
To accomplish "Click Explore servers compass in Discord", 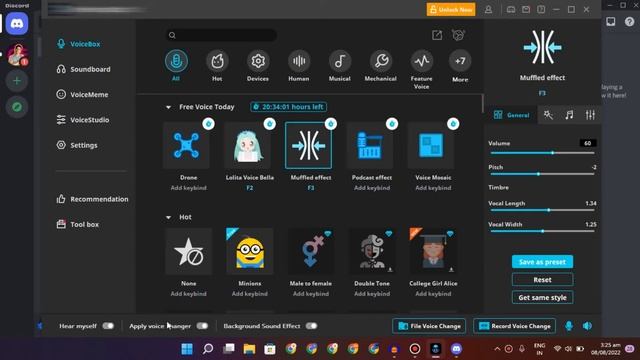I will [17, 107].
